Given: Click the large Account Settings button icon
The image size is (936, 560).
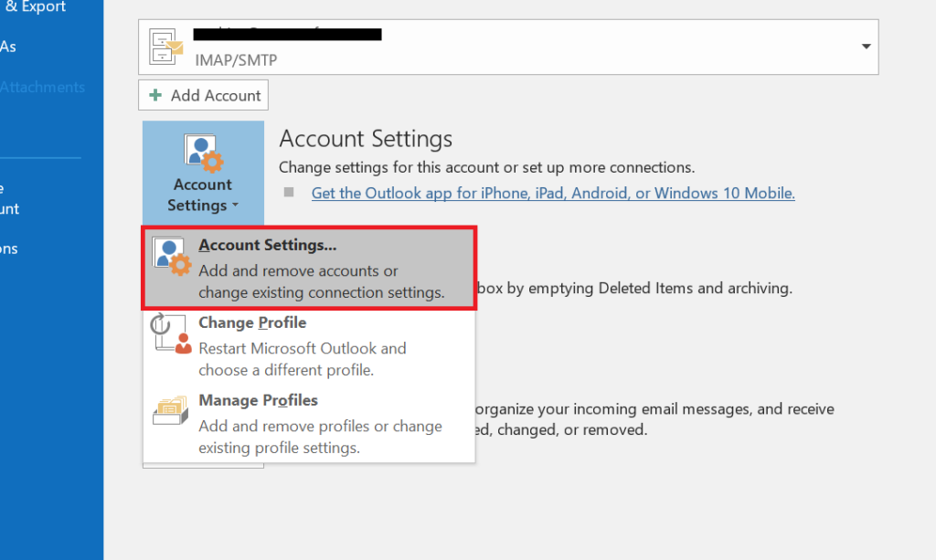Looking at the screenshot, I should (x=202, y=153).
